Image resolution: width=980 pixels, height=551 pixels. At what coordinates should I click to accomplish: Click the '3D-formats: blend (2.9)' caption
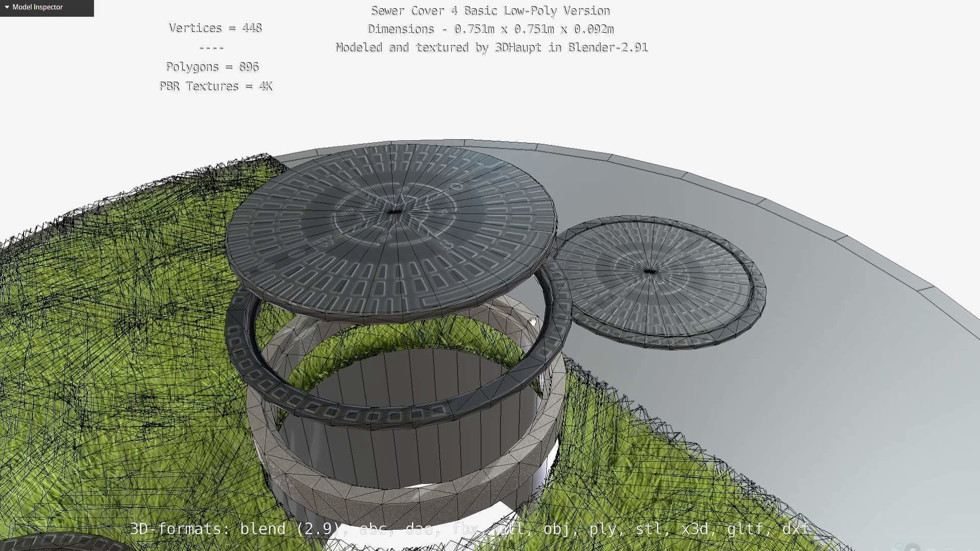point(235,529)
